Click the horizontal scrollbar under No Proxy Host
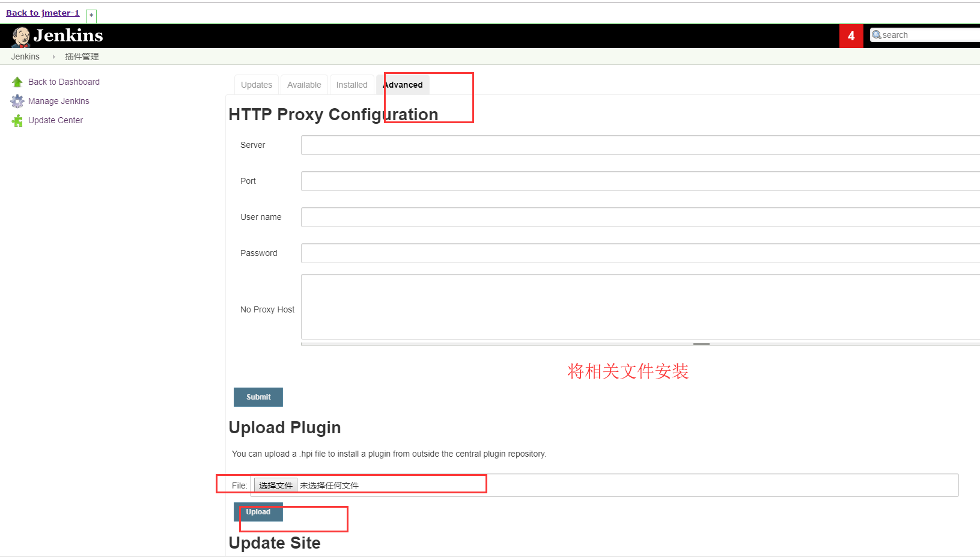This screenshot has height=557, width=980. coord(701,344)
